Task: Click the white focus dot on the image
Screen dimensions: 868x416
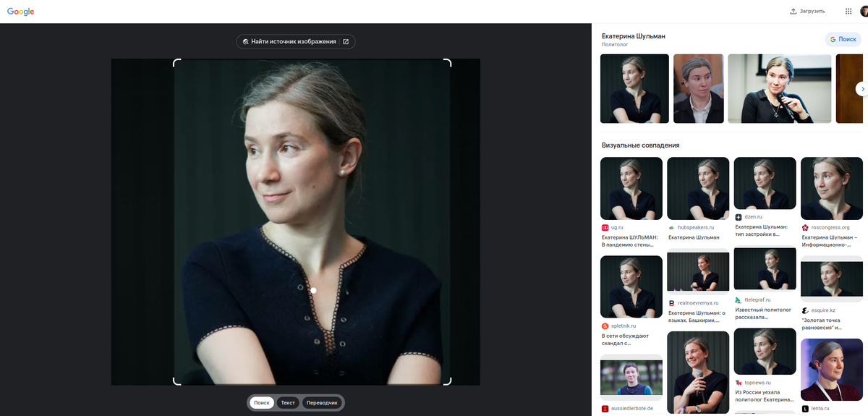Action: (313, 290)
